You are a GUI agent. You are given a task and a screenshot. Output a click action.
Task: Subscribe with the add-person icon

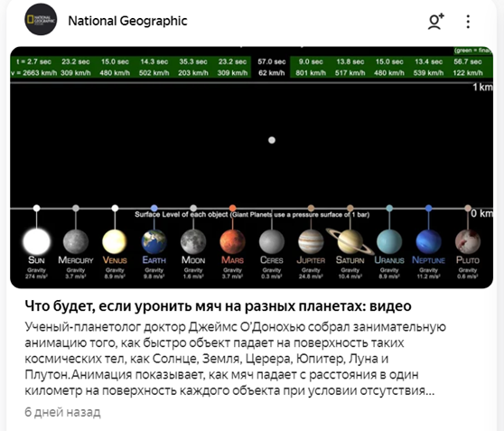(x=435, y=21)
